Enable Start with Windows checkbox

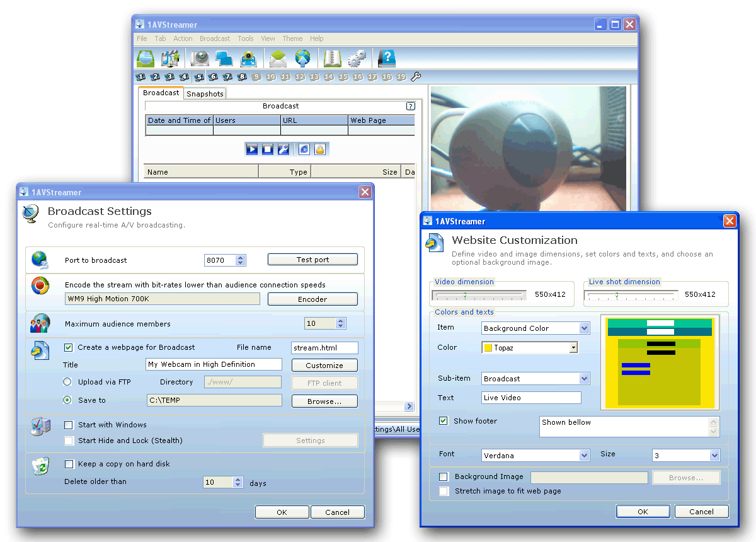pos(69,425)
